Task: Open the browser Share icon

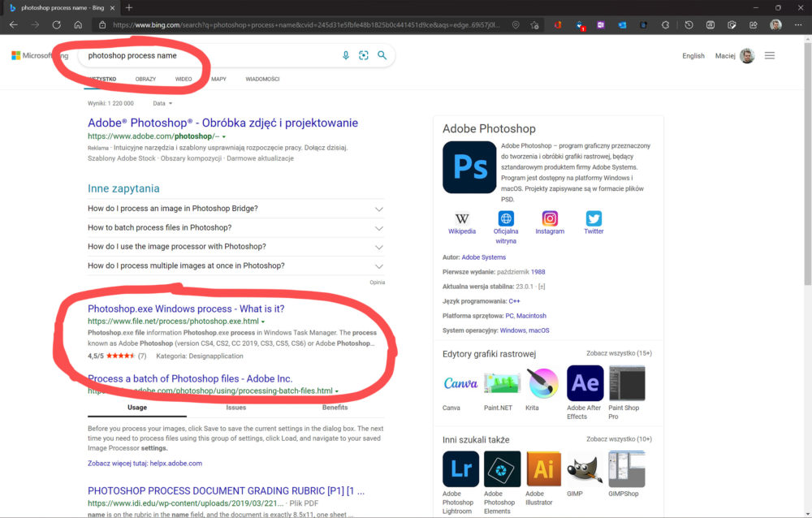Action: click(x=754, y=25)
